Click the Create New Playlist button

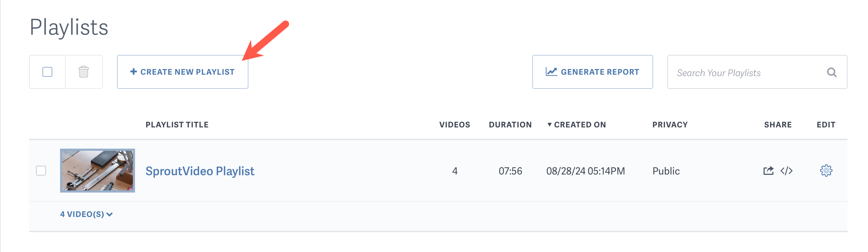pos(182,71)
